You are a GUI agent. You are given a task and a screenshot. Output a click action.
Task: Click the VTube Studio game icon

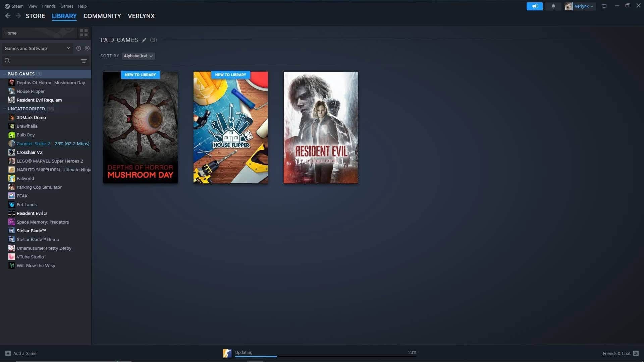pos(12,257)
